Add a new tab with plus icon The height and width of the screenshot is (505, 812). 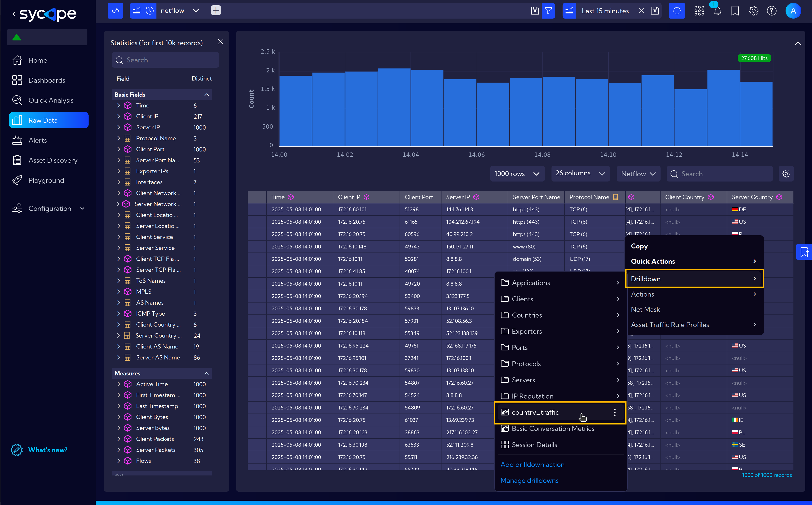tap(216, 11)
